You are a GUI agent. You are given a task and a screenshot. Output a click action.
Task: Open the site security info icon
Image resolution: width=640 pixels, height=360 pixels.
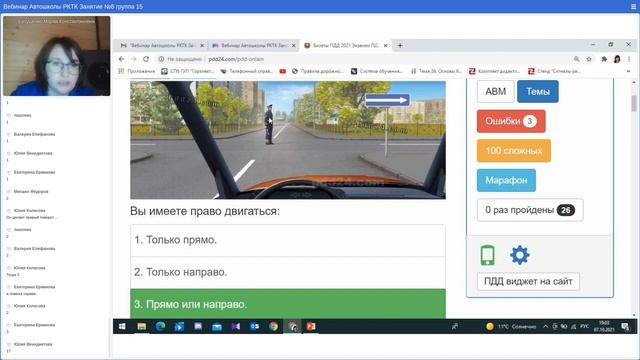[161, 59]
